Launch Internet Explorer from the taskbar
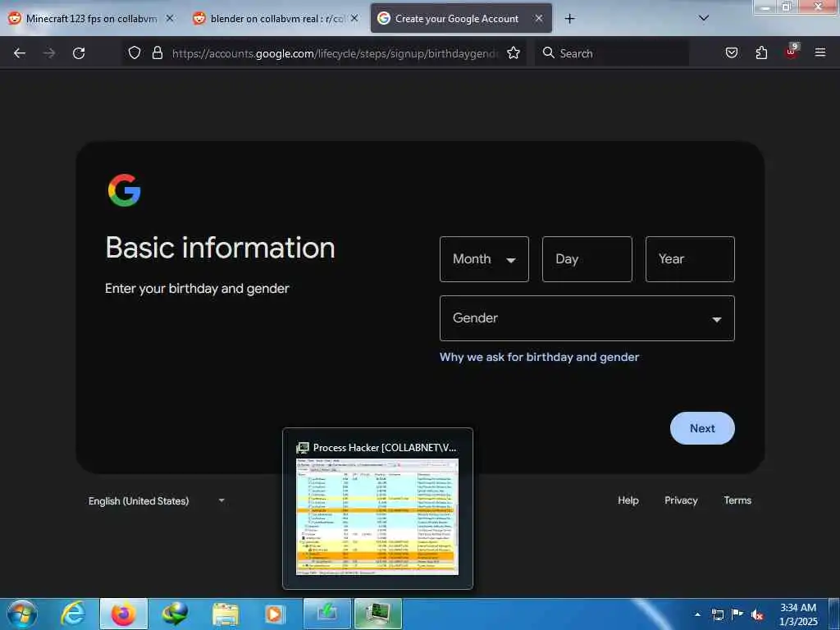Viewport: 840px width, 630px height. (x=72, y=614)
